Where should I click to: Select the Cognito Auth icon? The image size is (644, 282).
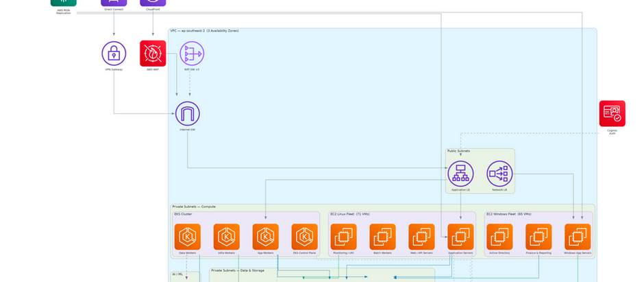(612, 113)
